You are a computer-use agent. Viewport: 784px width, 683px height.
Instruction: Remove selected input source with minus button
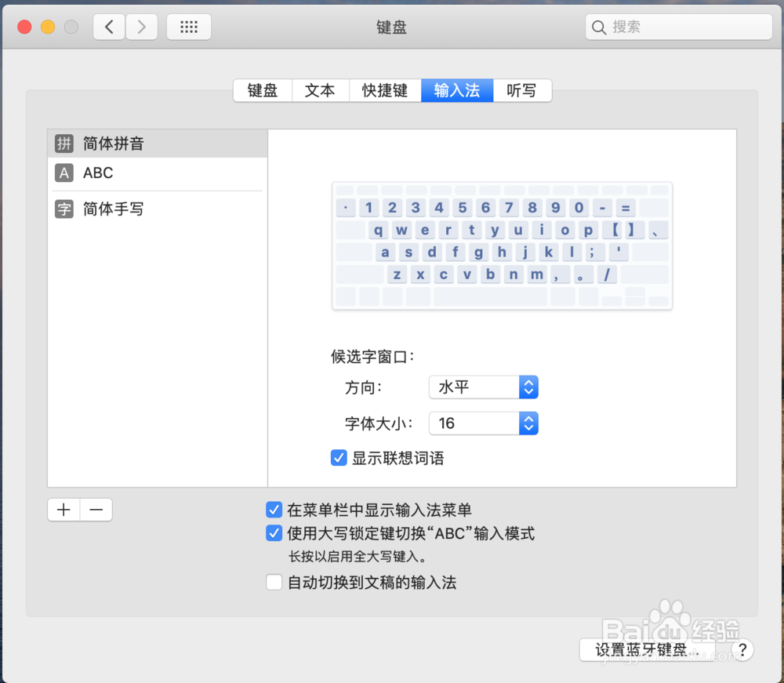96,509
